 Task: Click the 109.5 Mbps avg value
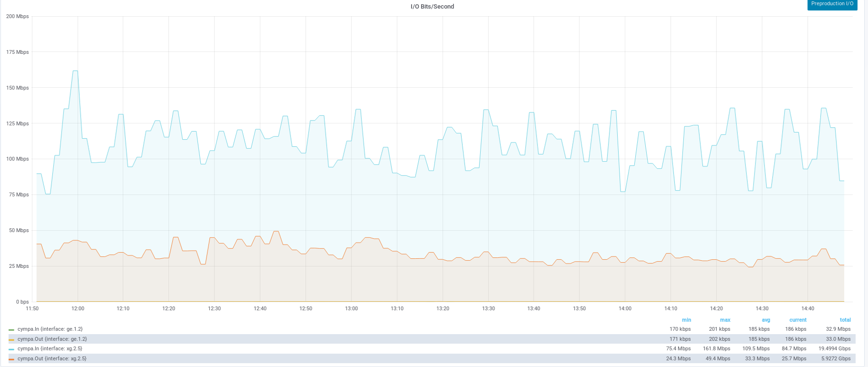[756, 349]
